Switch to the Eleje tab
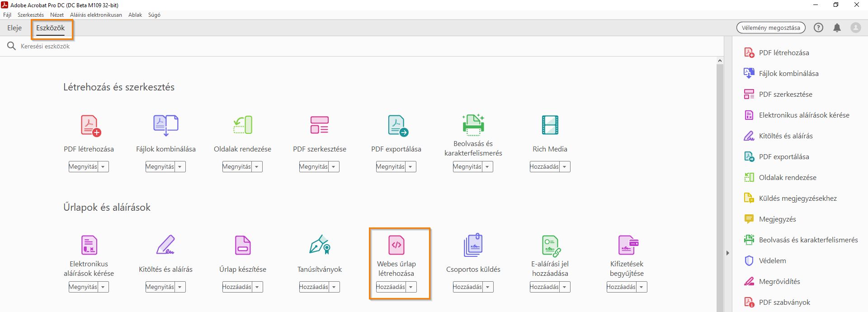This screenshot has height=312, width=868. (14, 28)
